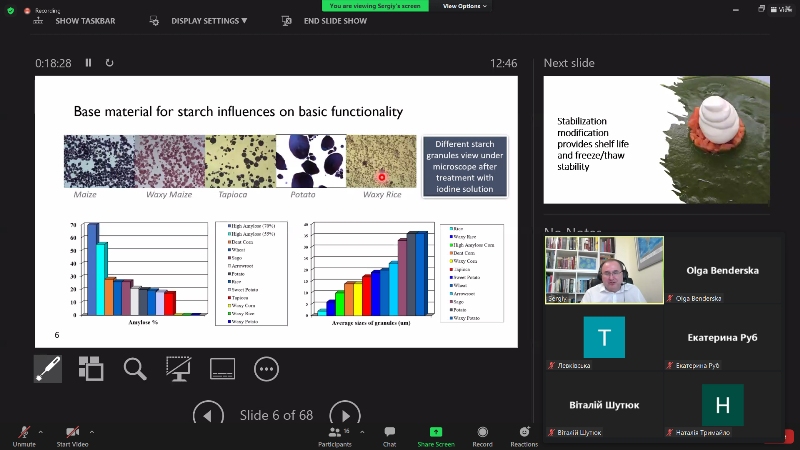Go to previous slide arrow
The width and height of the screenshot is (800, 450).
[208, 414]
